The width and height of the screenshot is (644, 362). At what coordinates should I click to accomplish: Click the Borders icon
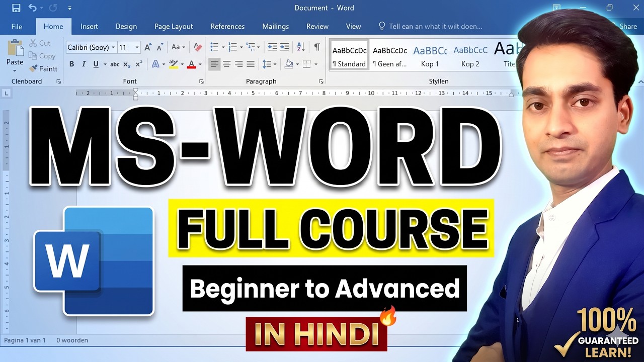tap(306, 64)
